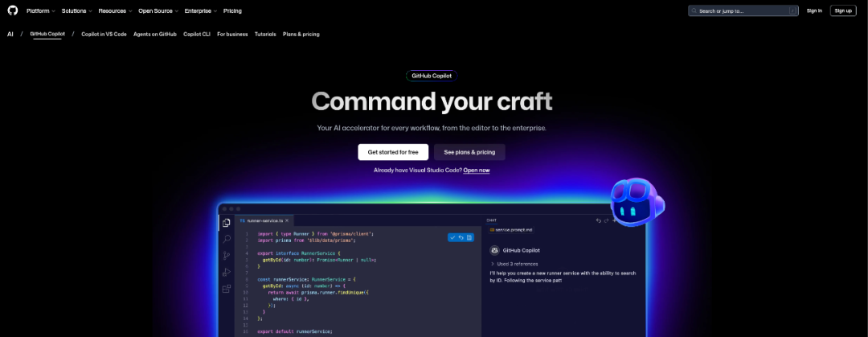This screenshot has width=868, height=337.
Task: Click code line 'return await prisma.runner.findUnique({'
Action: point(318,292)
